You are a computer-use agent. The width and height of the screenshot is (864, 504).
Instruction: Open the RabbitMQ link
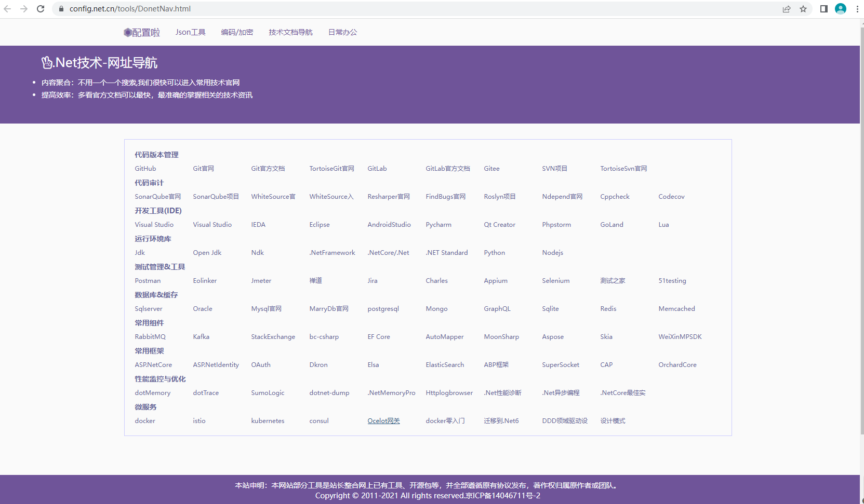point(150,337)
